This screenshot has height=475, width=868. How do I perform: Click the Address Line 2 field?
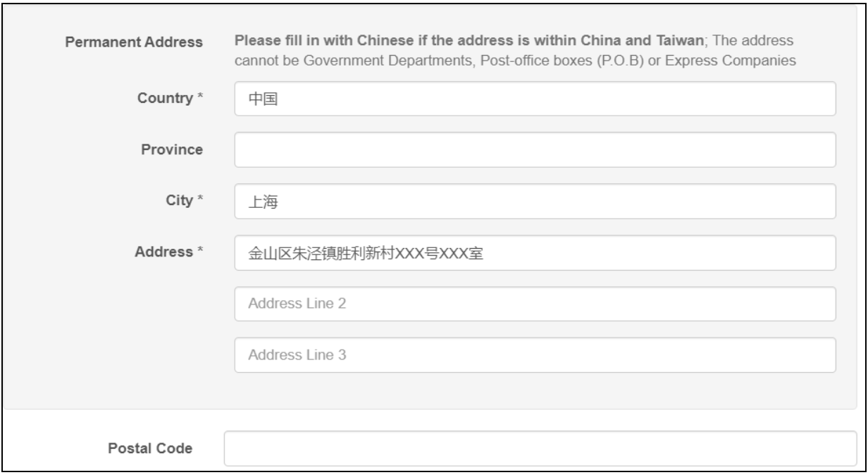pyautogui.click(x=535, y=304)
